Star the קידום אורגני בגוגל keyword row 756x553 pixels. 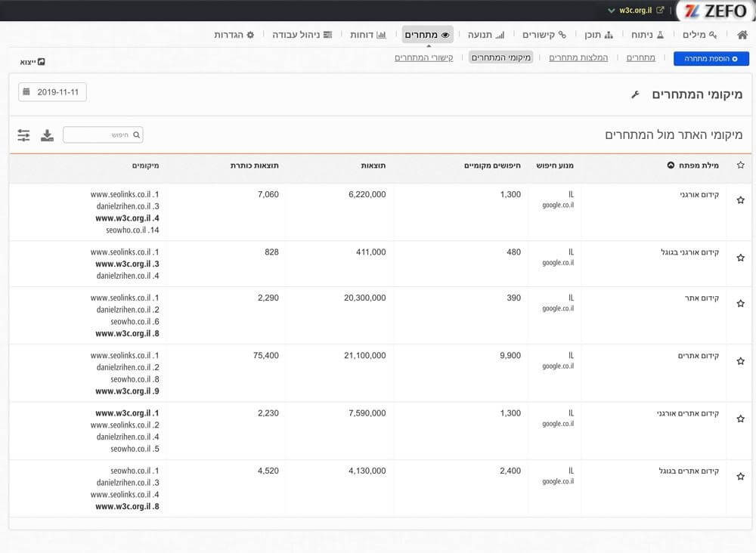741,258
